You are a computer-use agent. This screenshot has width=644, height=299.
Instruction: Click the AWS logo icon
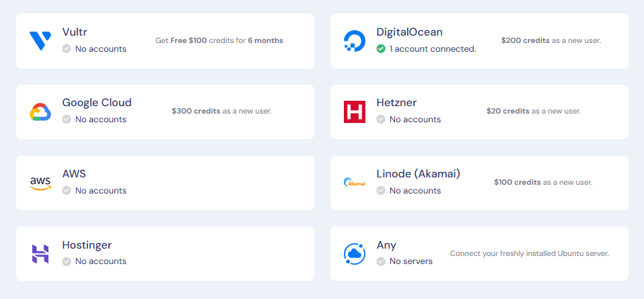[x=40, y=183]
